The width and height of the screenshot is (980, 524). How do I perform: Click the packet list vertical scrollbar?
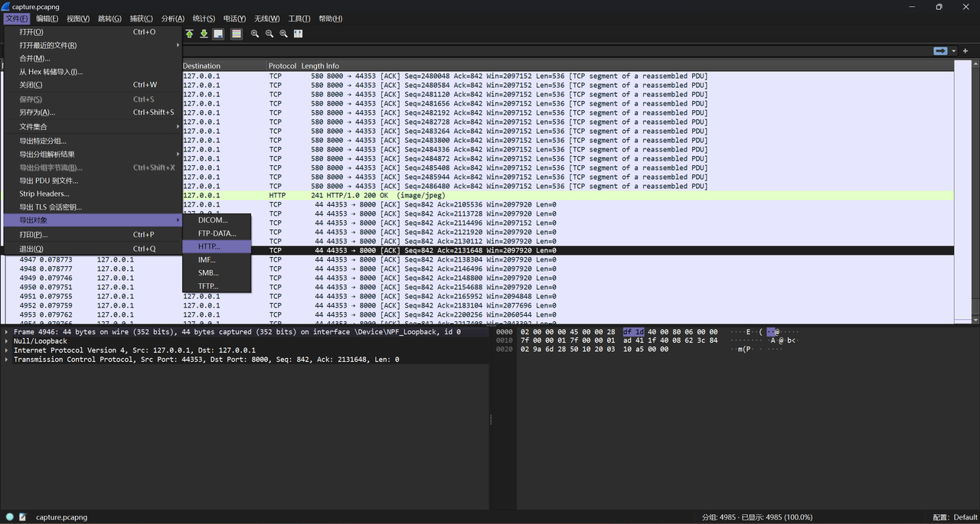(975, 191)
